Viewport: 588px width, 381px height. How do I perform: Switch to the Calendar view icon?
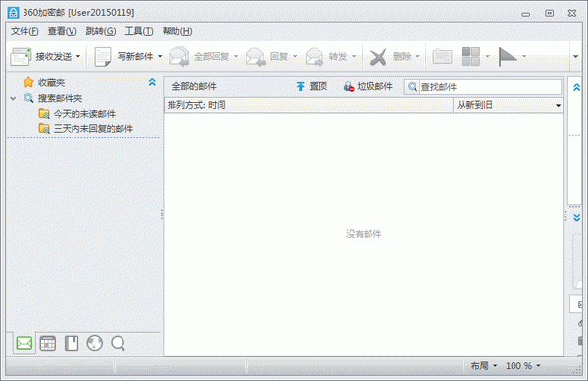click(48, 343)
